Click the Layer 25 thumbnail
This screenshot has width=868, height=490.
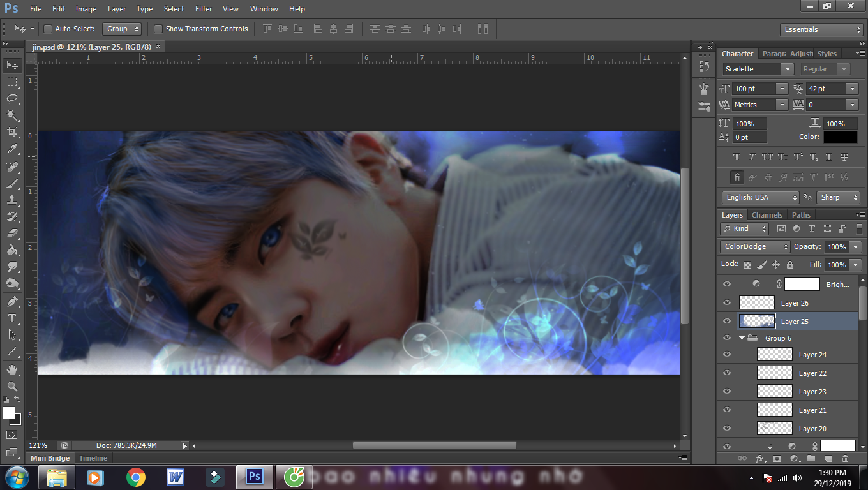click(757, 321)
